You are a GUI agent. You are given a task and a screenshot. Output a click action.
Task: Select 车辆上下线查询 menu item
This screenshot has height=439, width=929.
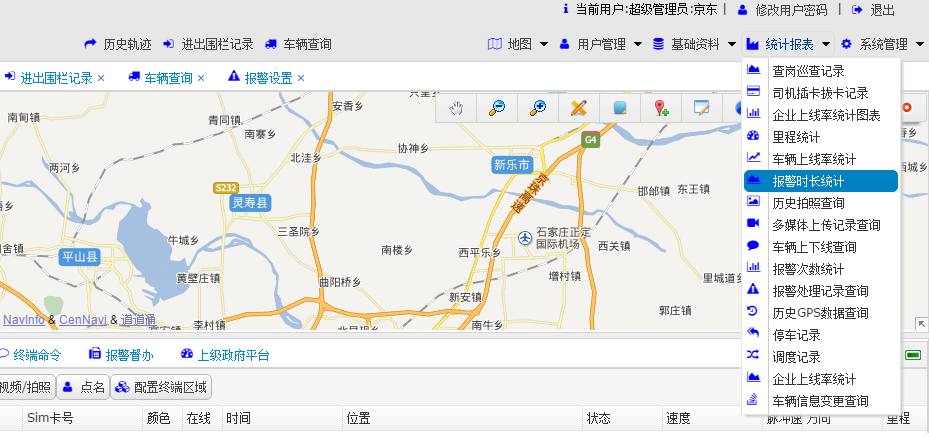coord(821,247)
